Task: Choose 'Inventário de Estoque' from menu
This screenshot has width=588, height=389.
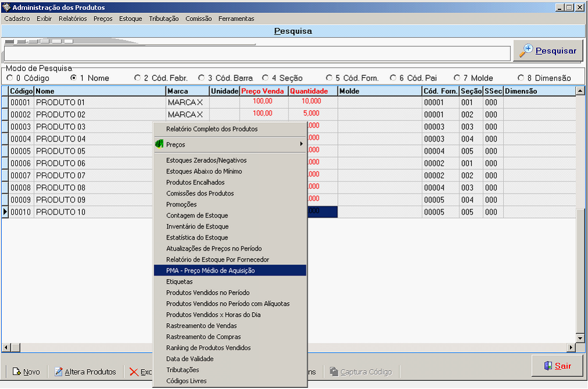Action: pos(197,227)
